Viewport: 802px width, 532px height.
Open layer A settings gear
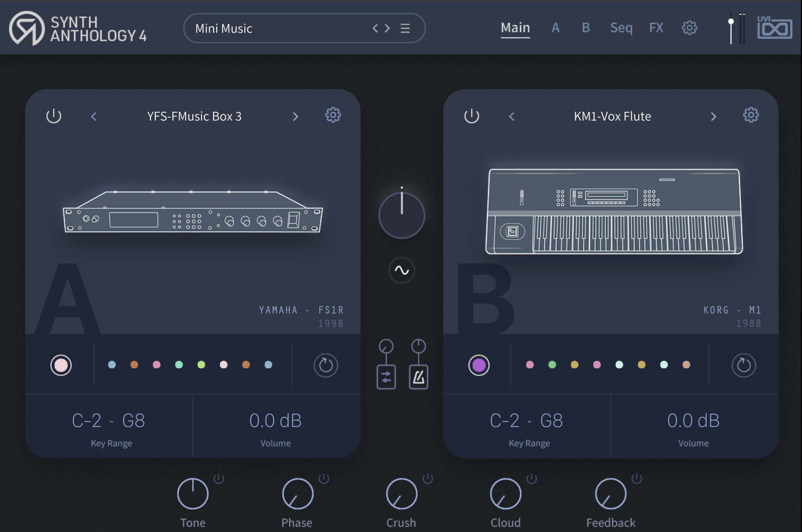(x=333, y=115)
